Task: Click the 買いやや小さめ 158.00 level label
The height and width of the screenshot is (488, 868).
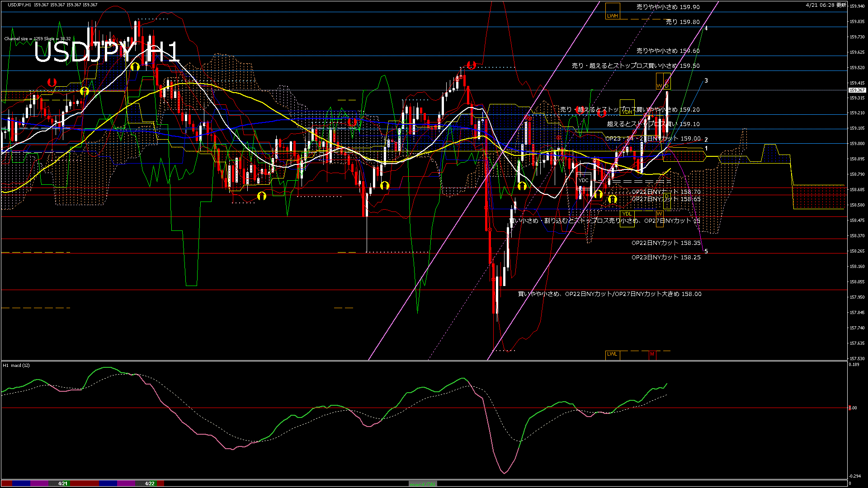Action: pyautogui.click(x=609, y=294)
